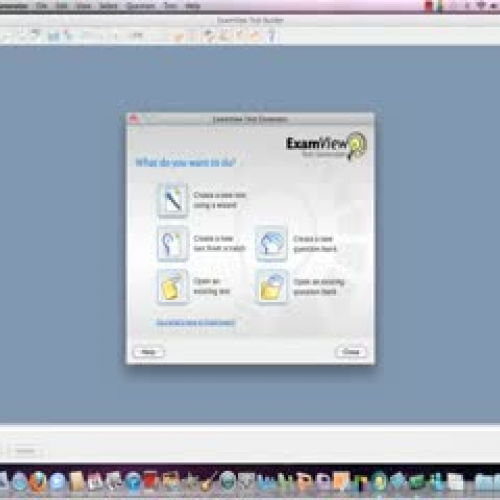Screen dimensions: 500x500
Task: Click the question mark help toolbar icon
Action: coord(272,36)
